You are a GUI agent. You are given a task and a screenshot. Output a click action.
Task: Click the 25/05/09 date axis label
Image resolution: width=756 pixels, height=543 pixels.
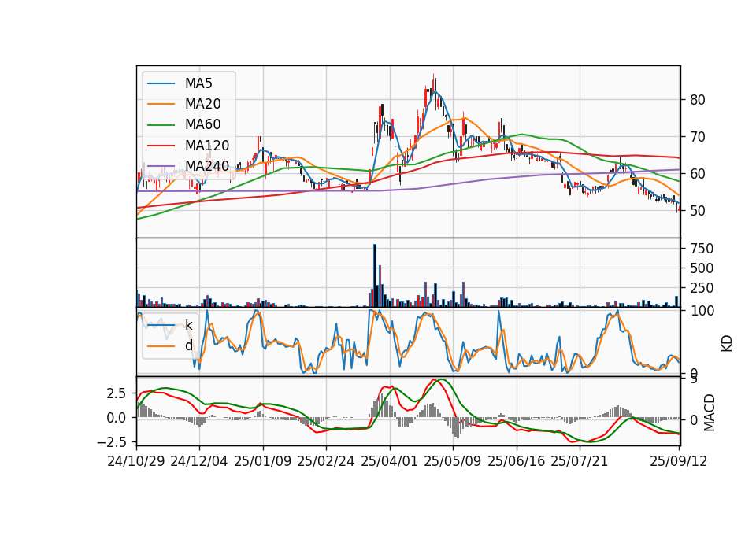tap(452, 461)
